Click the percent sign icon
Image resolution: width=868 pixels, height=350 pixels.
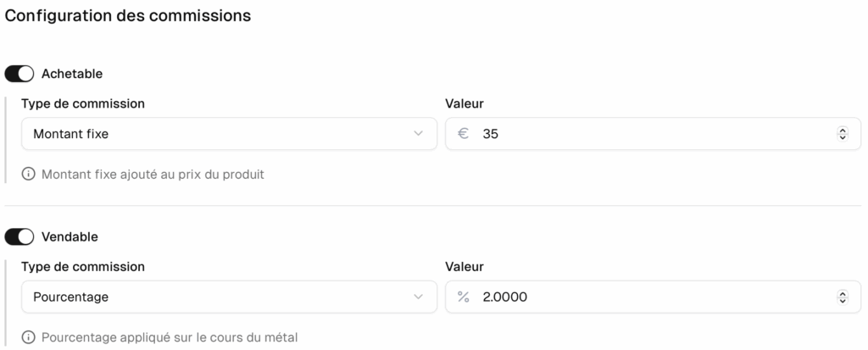(464, 297)
